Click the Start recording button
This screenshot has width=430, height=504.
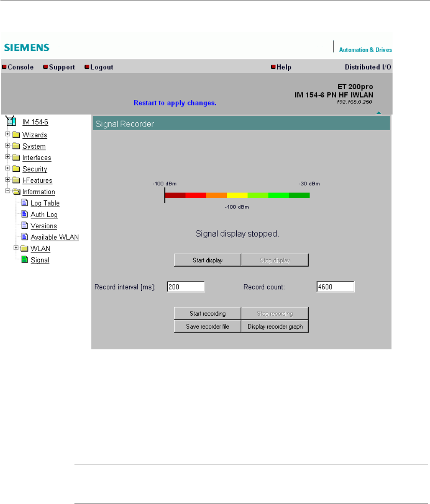click(x=207, y=314)
